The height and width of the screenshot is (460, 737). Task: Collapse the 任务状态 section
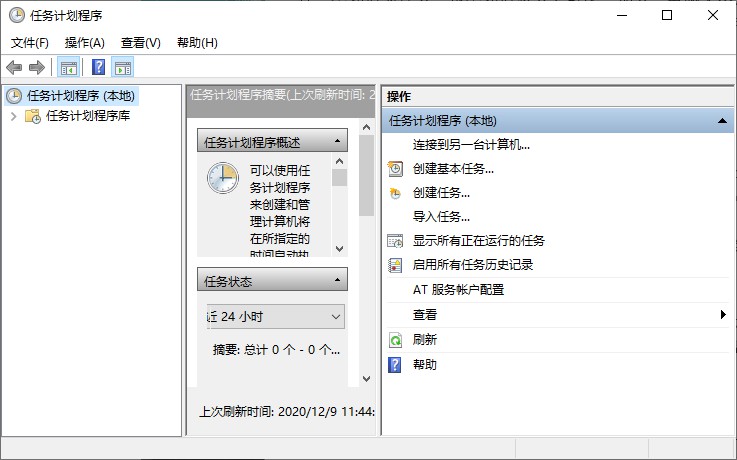point(338,281)
